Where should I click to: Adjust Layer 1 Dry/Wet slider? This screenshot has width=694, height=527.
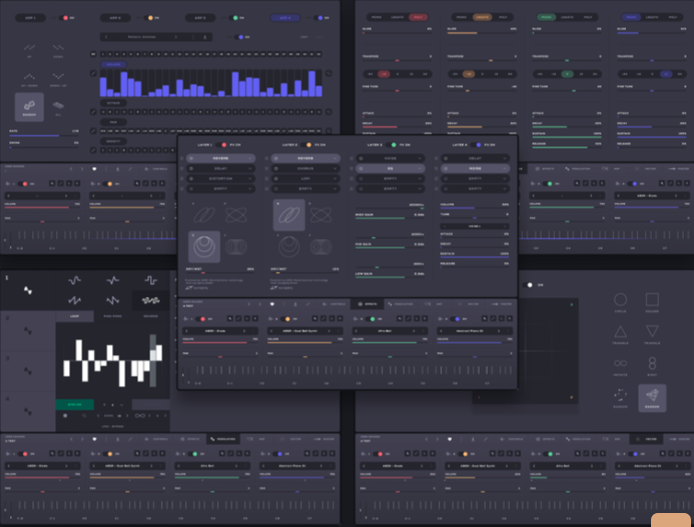tap(220, 273)
